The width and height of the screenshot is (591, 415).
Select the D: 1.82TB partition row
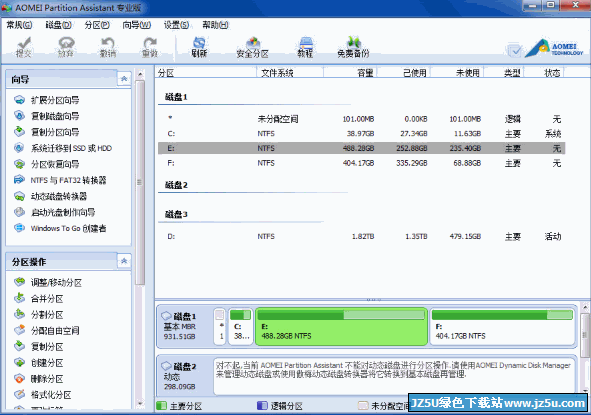(x=361, y=237)
